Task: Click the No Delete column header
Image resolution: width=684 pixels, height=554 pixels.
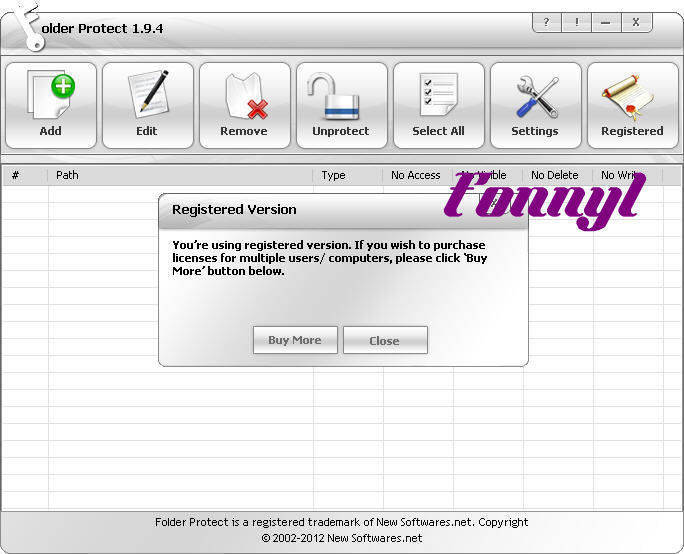Action: coord(557,175)
